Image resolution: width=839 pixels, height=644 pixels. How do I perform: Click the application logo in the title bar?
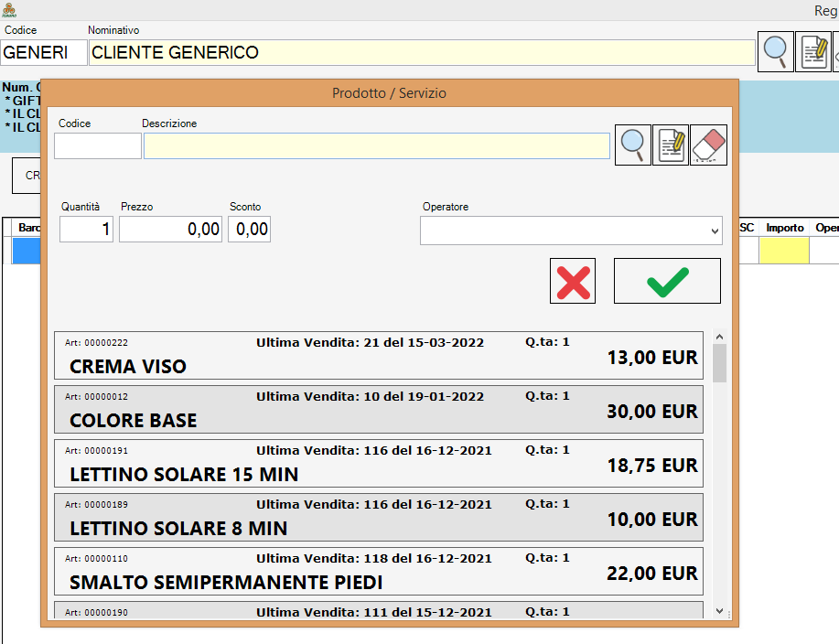click(x=9, y=10)
